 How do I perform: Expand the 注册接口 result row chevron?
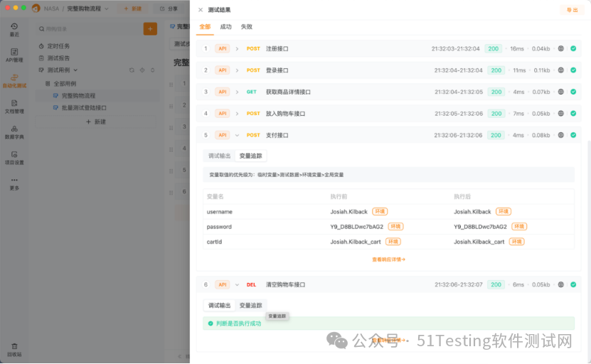(237, 48)
